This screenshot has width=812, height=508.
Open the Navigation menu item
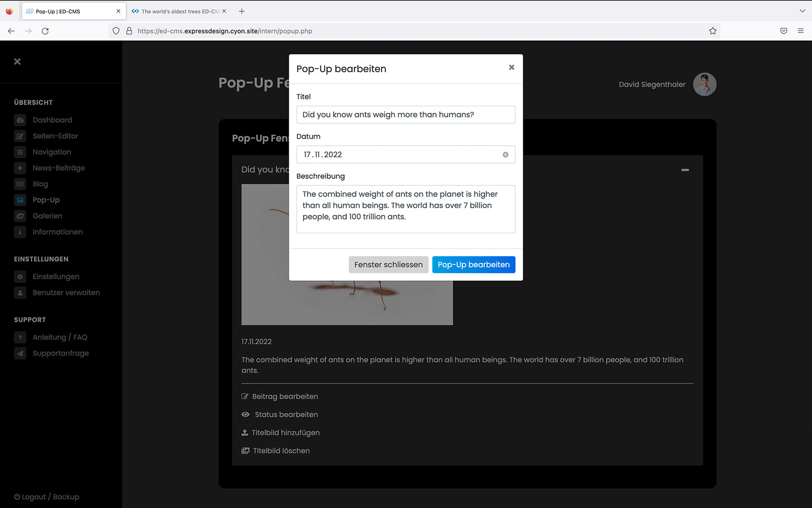coord(52,152)
